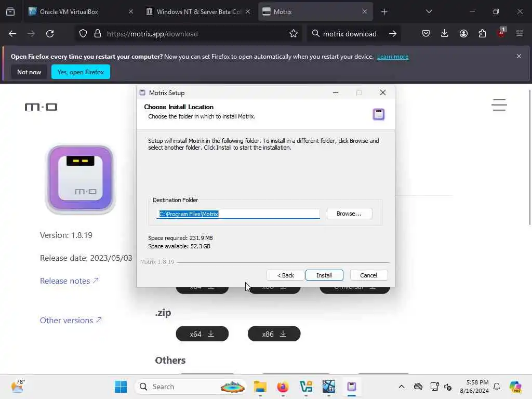Switch to Firefox in the taskbar
The width and height of the screenshot is (532, 399).
pos(283,387)
